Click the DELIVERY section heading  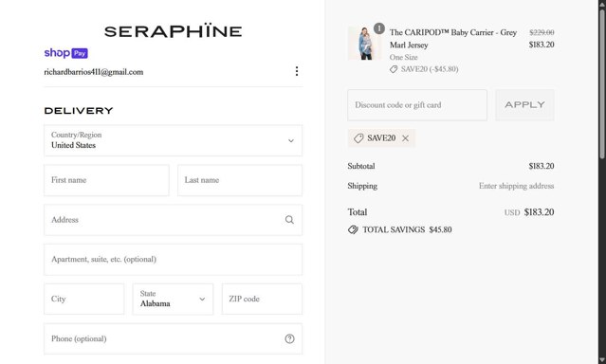tap(79, 111)
